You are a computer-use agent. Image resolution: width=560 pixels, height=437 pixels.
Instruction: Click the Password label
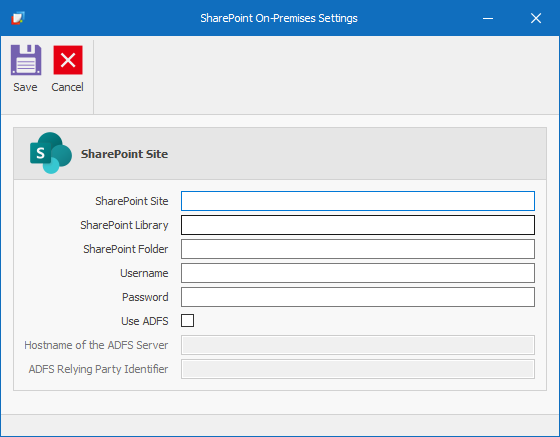[x=145, y=297]
